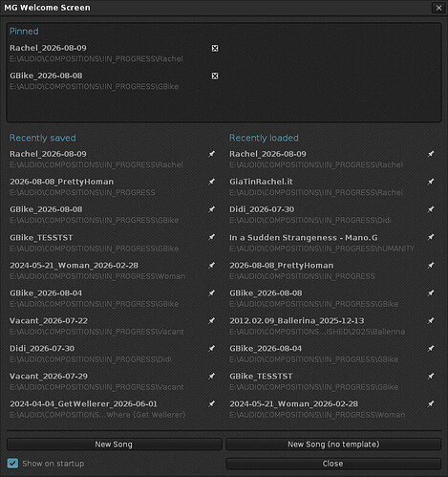Unpin Rachel_2026-08-09 from the Pinned list
The width and height of the screenshot is (448, 477).
point(215,48)
